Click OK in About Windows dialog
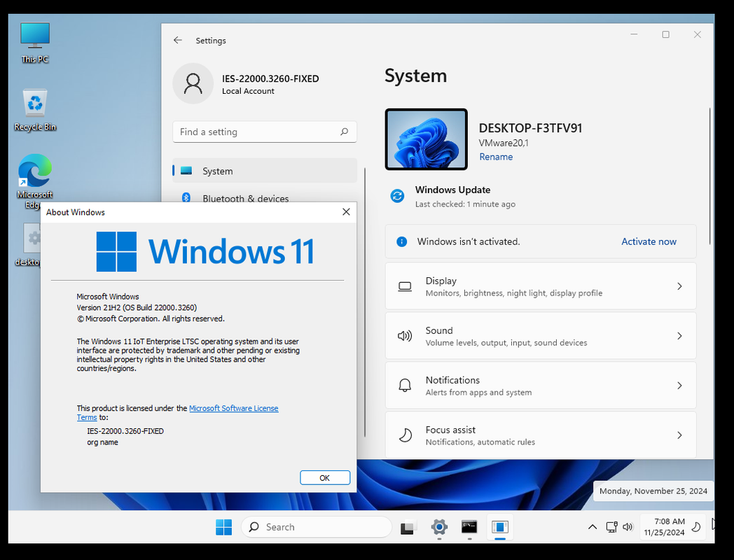The image size is (734, 560). (325, 477)
